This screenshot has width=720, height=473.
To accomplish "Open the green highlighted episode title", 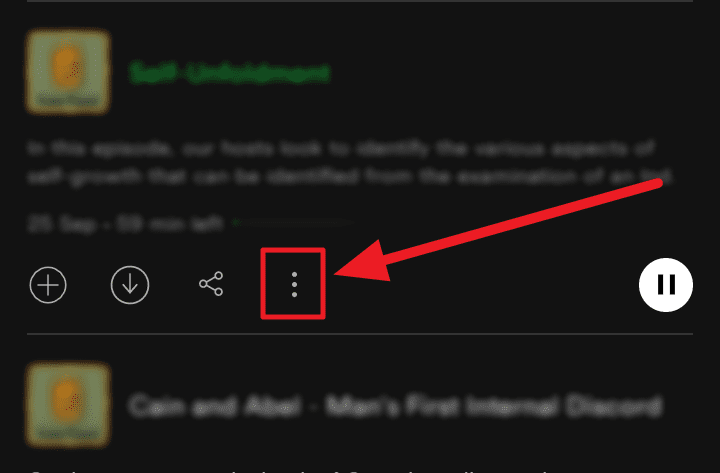I will tap(230, 73).
